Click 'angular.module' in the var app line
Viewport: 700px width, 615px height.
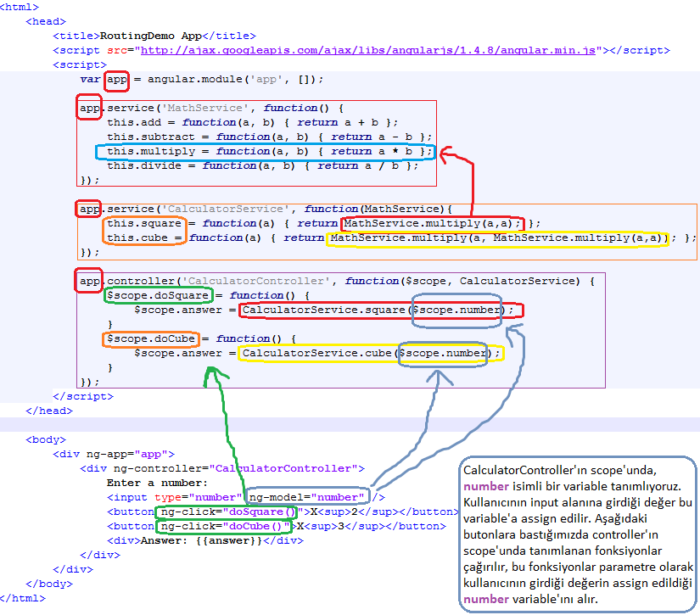coord(195,79)
